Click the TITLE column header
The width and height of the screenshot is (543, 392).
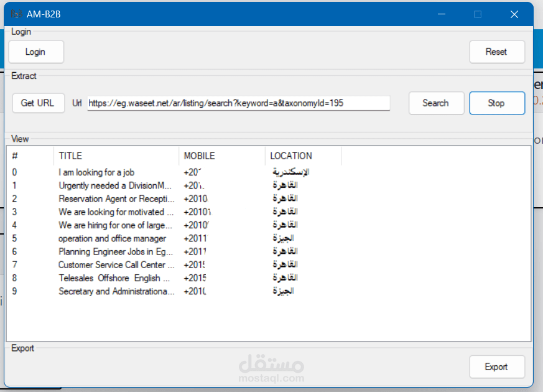coord(116,156)
